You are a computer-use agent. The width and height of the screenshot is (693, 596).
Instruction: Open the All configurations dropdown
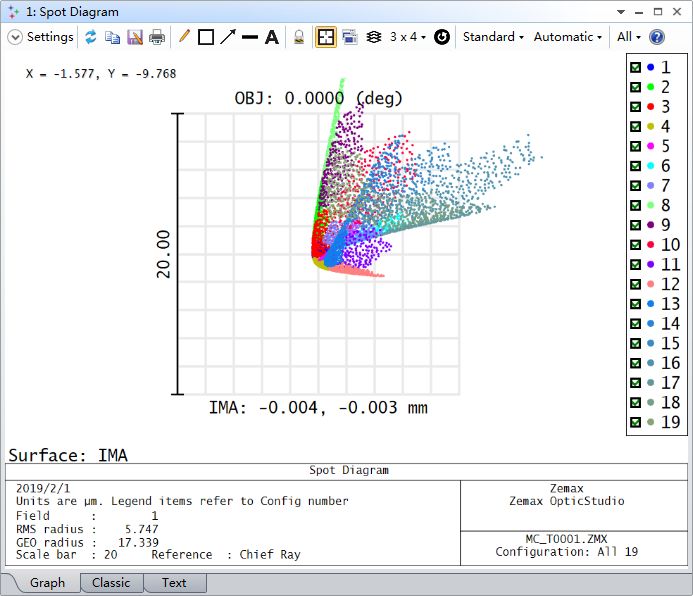pos(628,37)
